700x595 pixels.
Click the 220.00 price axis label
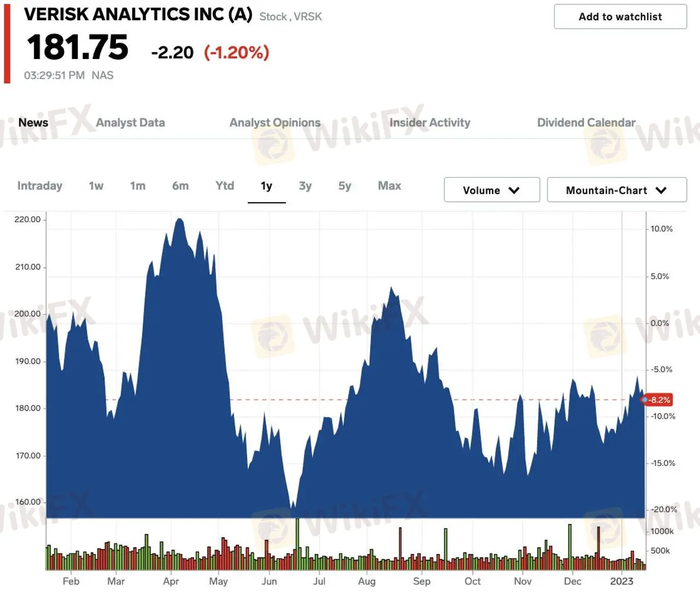(27, 219)
